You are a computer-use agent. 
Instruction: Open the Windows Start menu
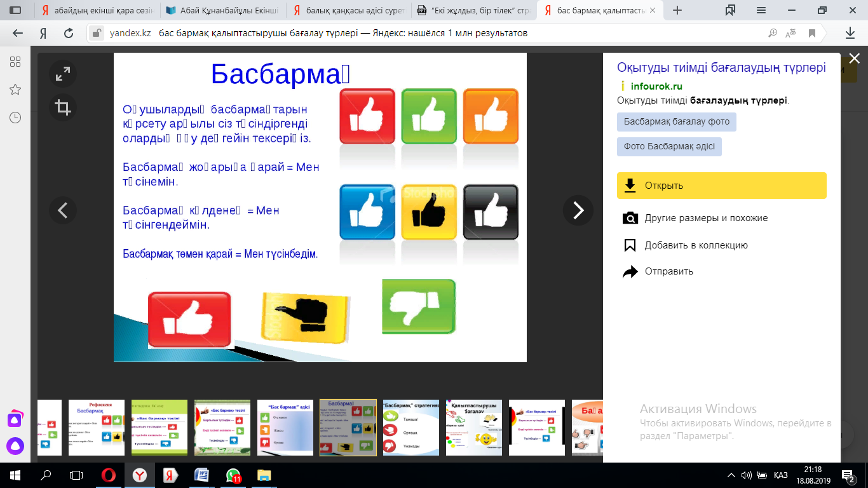pos(15,475)
